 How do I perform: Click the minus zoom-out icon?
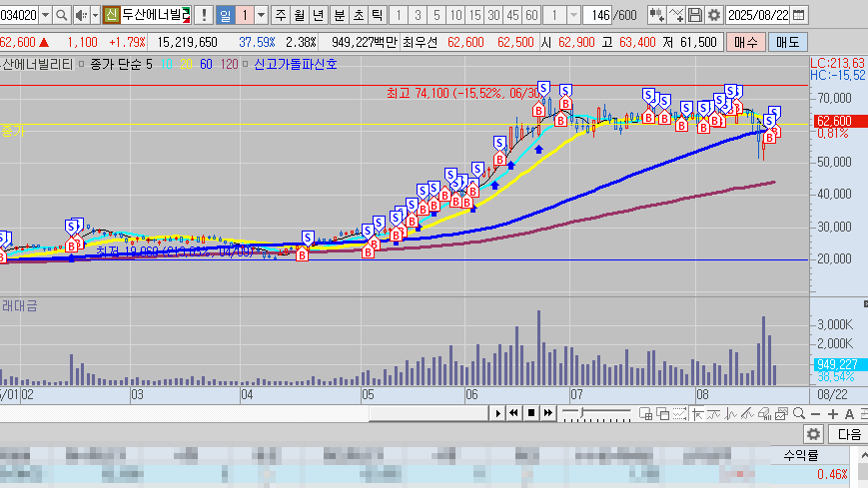pyautogui.click(x=815, y=414)
